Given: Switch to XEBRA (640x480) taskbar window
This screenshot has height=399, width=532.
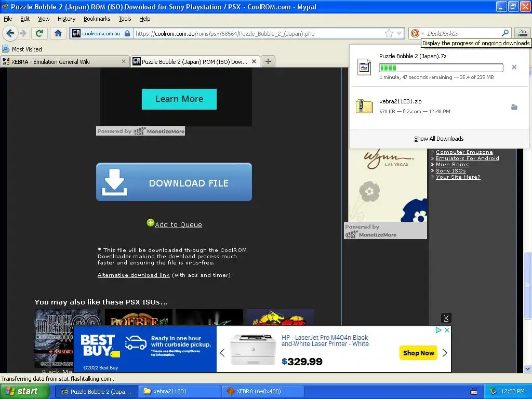Looking at the screenshot, I should coord(263,391).
